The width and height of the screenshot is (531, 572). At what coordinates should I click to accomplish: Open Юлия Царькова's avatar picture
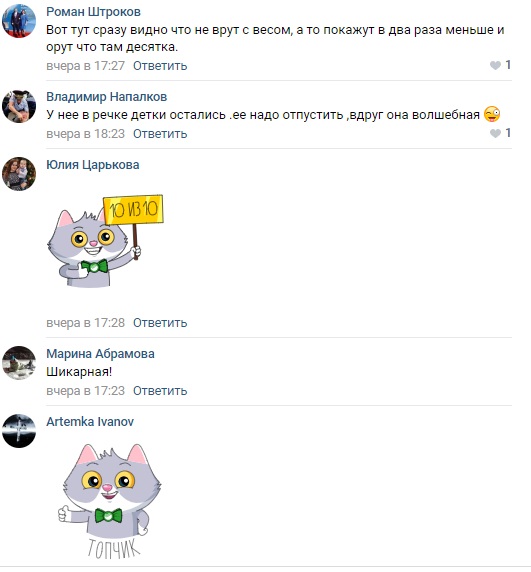[19, 174]
